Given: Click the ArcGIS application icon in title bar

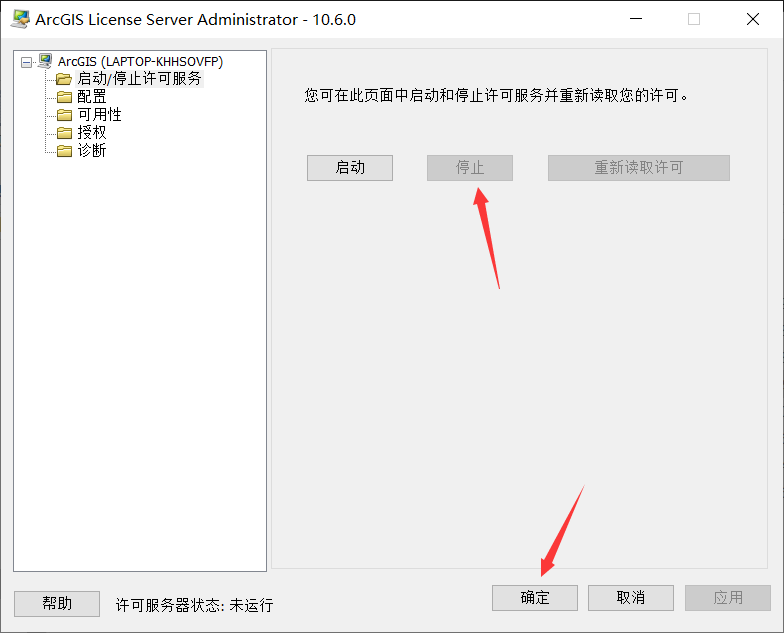Looking at the screenshot, I should tap(20, 19).
